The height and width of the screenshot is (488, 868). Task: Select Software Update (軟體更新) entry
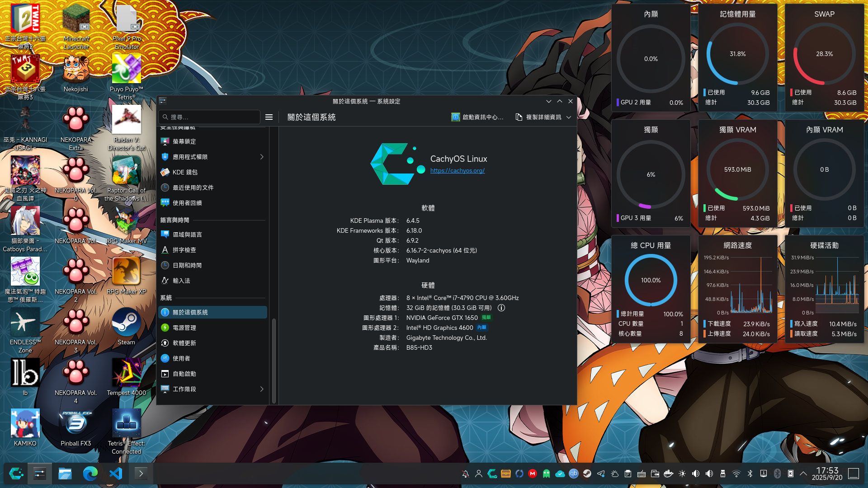click(184, 343)
